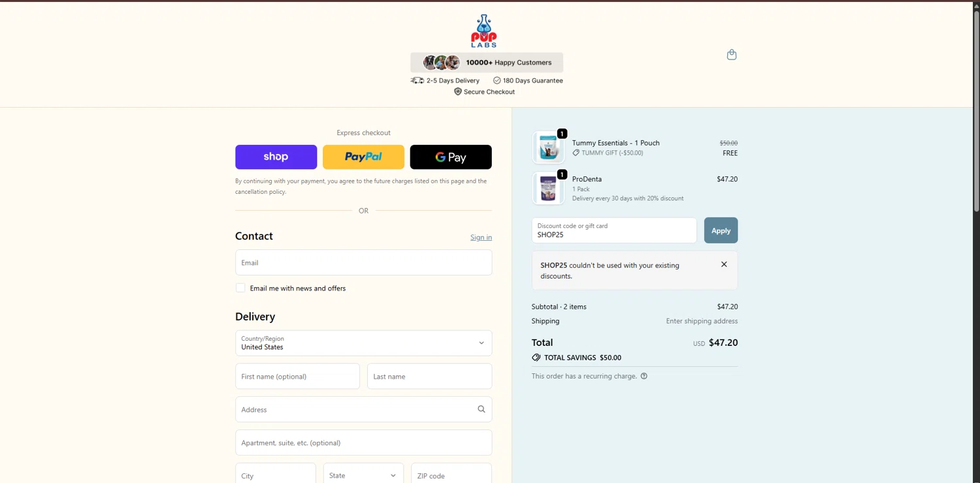Click the 180 Days Guarantee checkmark icon
This screenshot has width=980, height=483.
pos(497,80)
